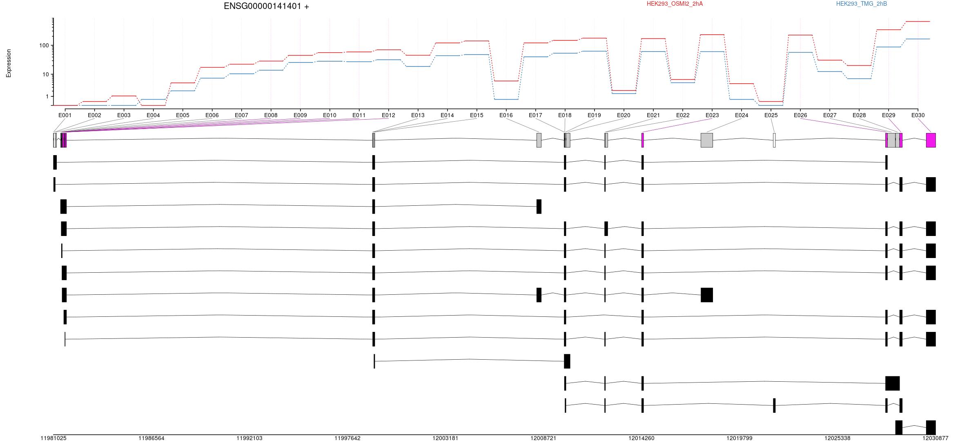Click the exon label E026
Screen dimensions: 980x445
point(800,115)
